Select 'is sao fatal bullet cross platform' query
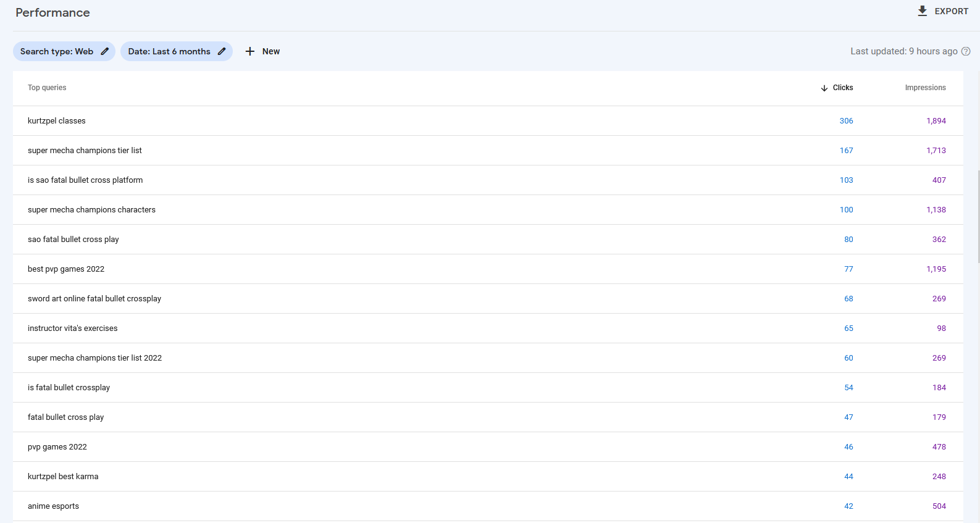Image resolution: width=980 pixels, height=523 pixels. click(85, 180)
